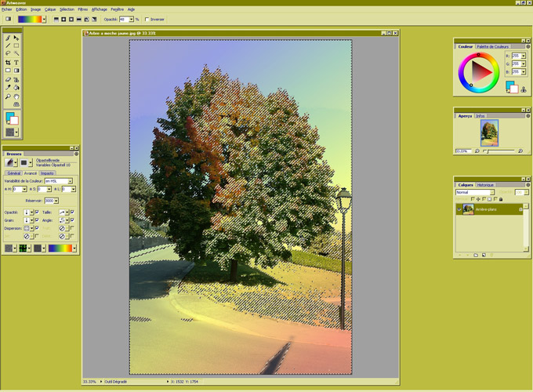Screen dimensions: 533x392
Task: Select the Crop tool in the toolbox
Action: coord(9,63)
